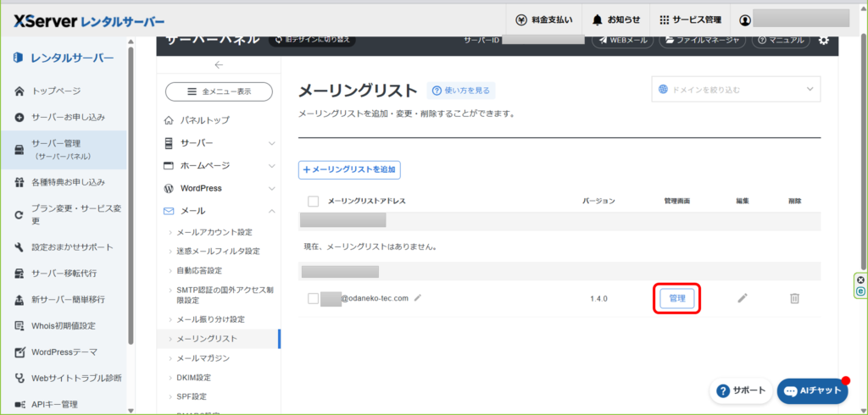
Task: Click the pencil edit icon in the 編集 column
Action: click(x=743, y=298)
